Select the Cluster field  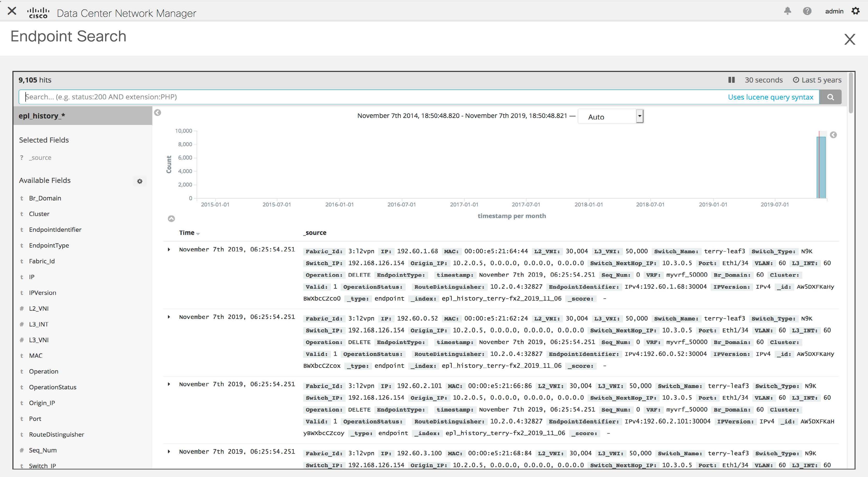[x=39, y=214]
